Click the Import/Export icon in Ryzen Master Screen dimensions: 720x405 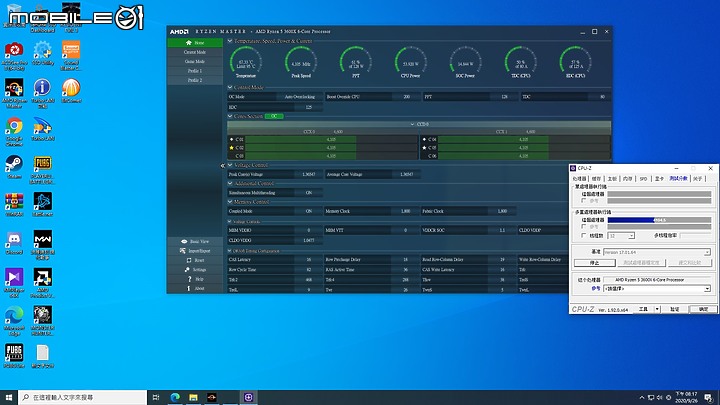tap(183, 251)
